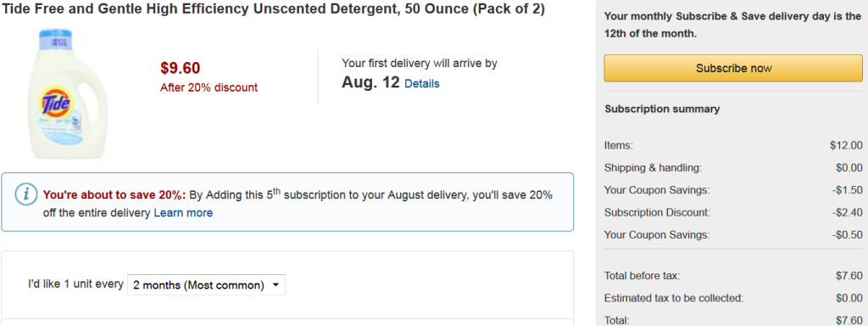
Task: Click the Tide Free and Gentle product title
Action: pyautogui.click(x=273, y=10)
